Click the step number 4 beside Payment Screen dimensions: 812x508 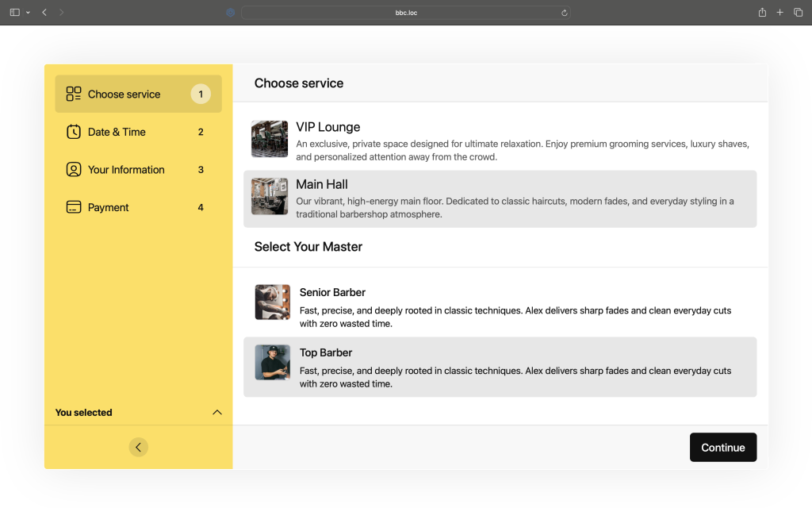(x=201, y=208)
